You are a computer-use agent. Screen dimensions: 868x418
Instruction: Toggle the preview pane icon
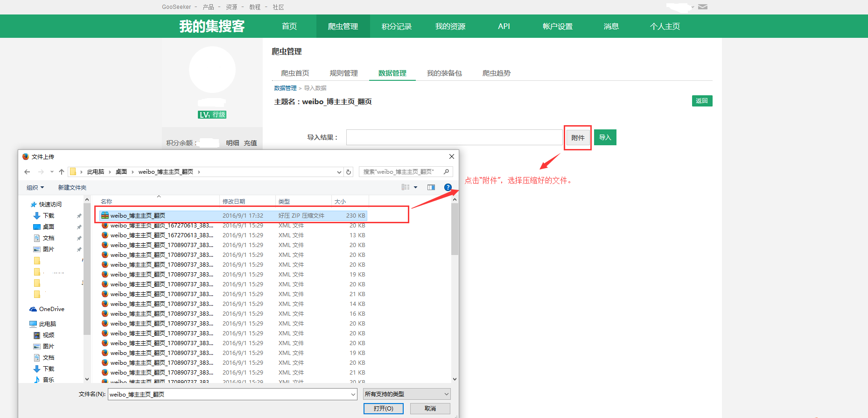(x=431, y=187)
